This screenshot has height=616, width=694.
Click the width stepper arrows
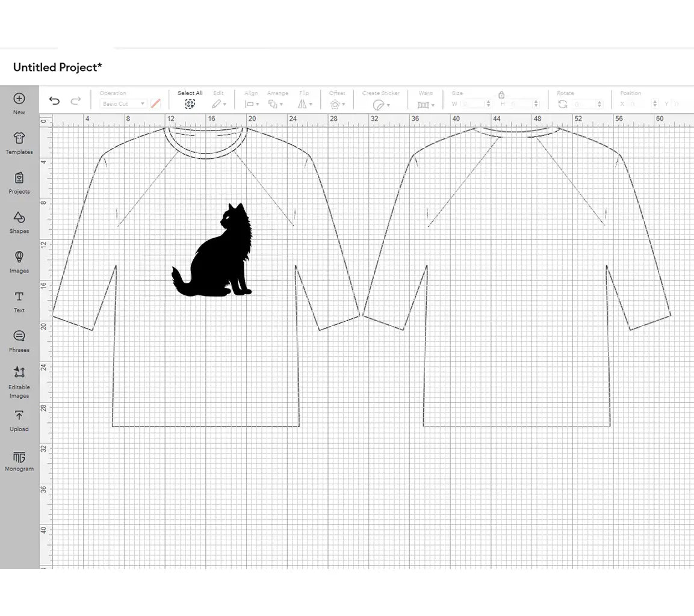tap(489, 104)
